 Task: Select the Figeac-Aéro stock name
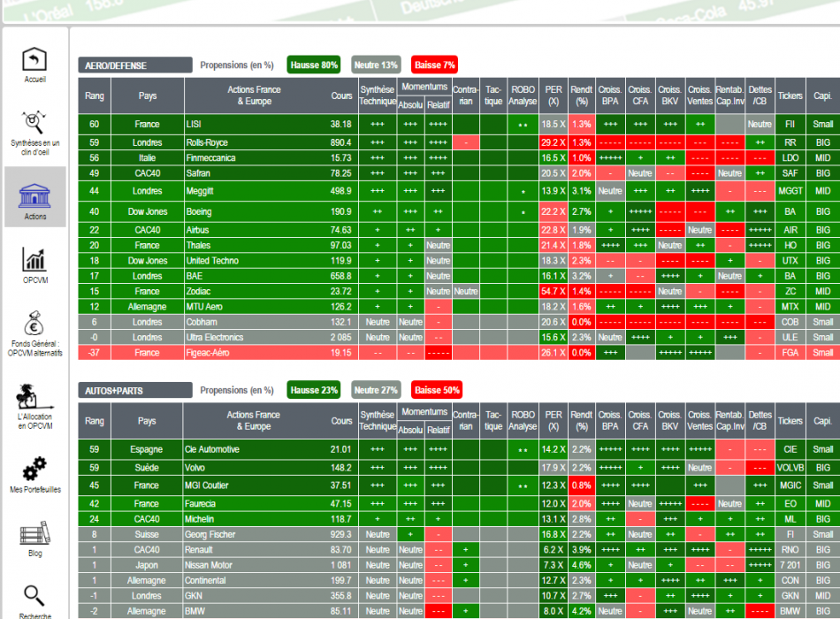coord(207,353)
